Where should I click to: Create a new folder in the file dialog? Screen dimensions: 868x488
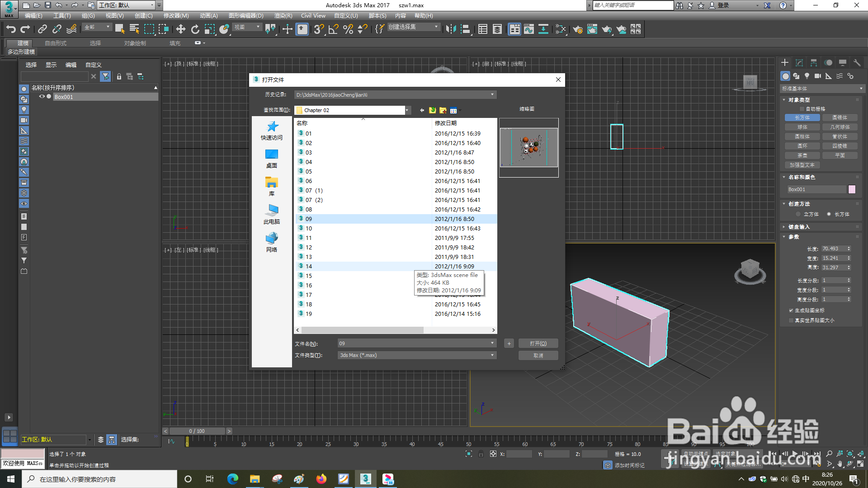coord(443,110)
